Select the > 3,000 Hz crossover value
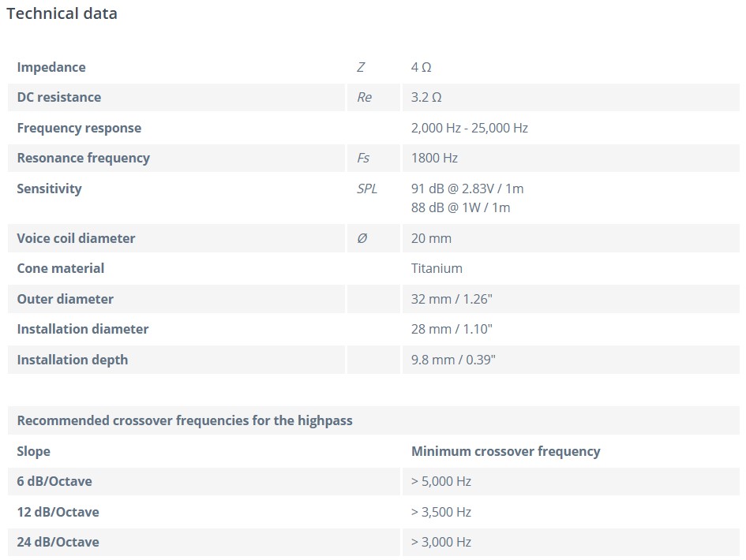Image resolution: width=746 pixels, height=560 pixels. pos(440,542)
